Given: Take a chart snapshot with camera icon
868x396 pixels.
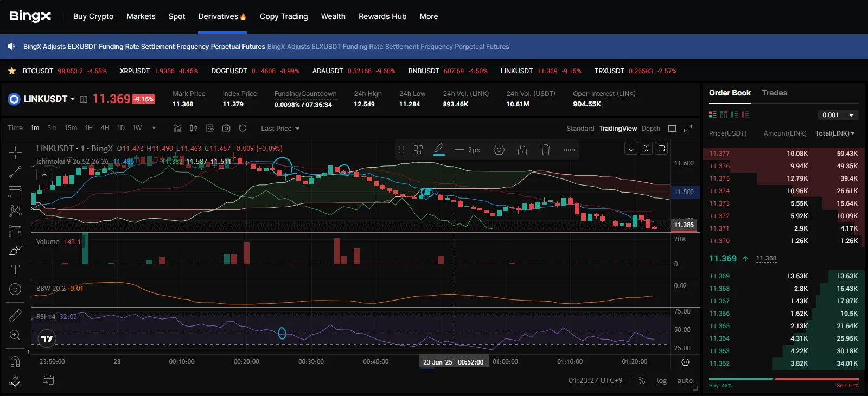Looking at the screenshot, I should (x=226, y=128).
